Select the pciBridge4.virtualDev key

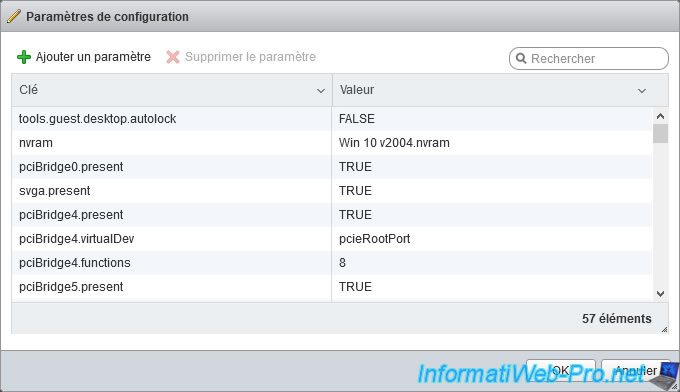pyautogui.click(x=77, y=238)
